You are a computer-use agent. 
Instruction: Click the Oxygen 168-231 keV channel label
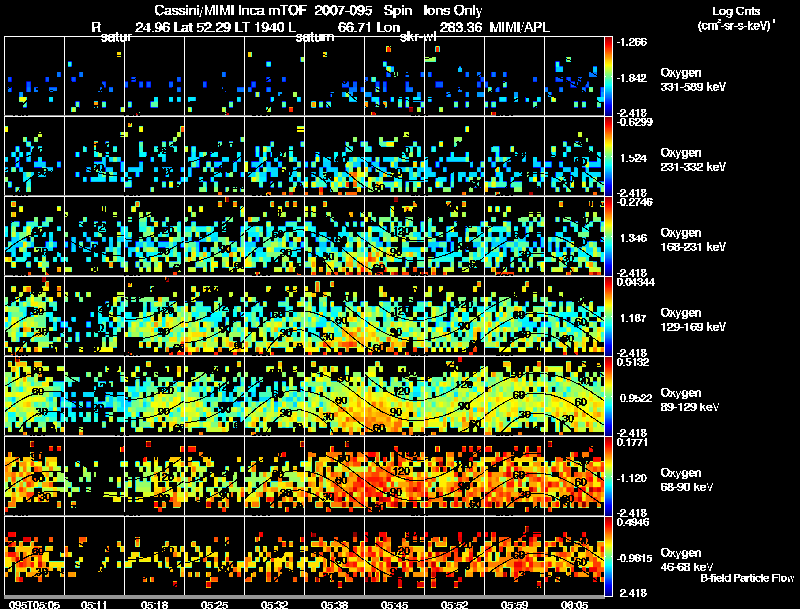point(693,239)
